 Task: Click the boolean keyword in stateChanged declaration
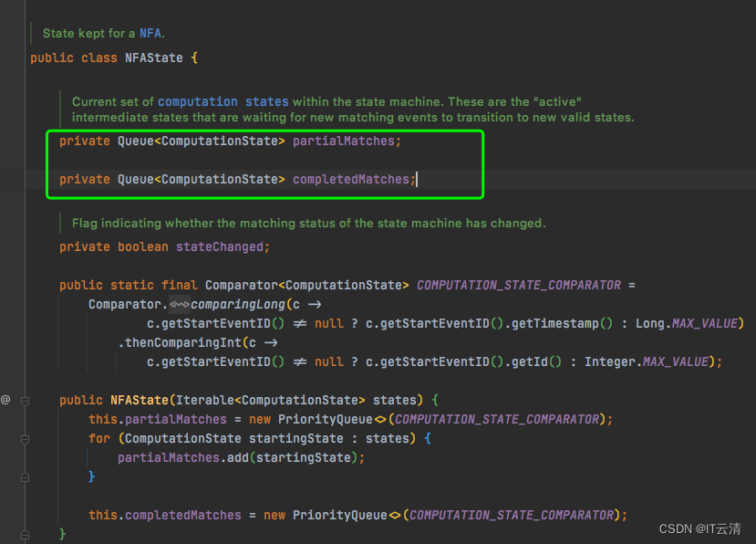point(143,247)
